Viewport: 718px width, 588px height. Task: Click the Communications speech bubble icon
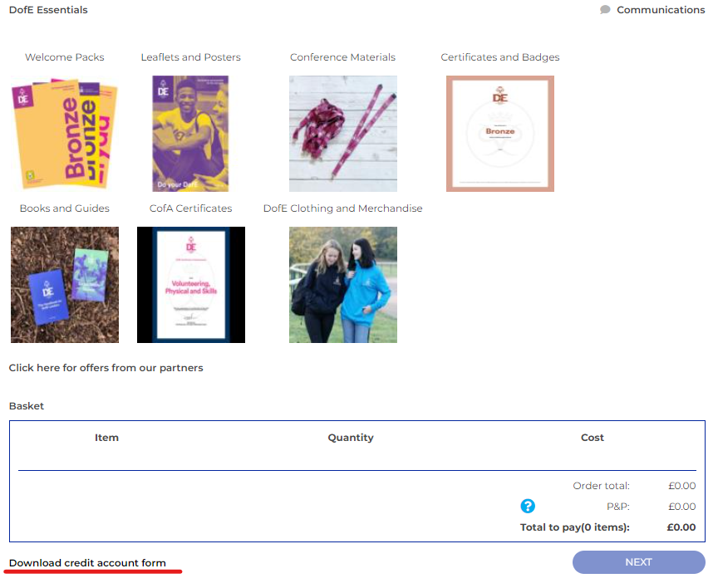605,10
